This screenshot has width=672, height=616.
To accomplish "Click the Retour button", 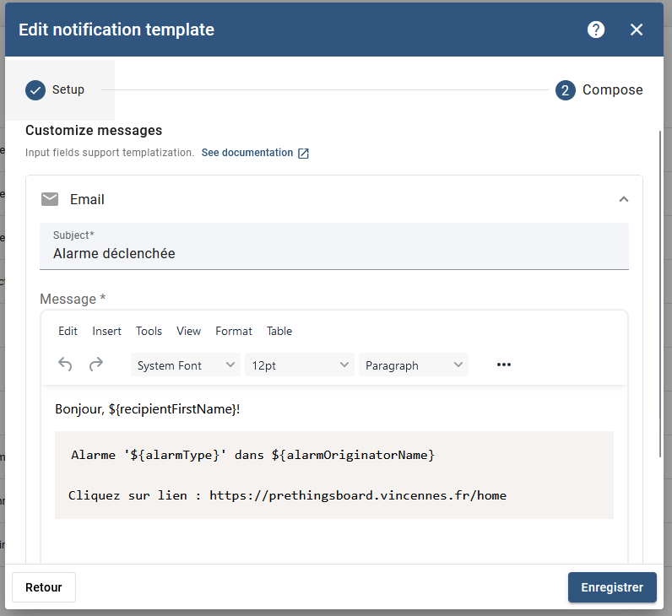I will [x=44, y=587].
